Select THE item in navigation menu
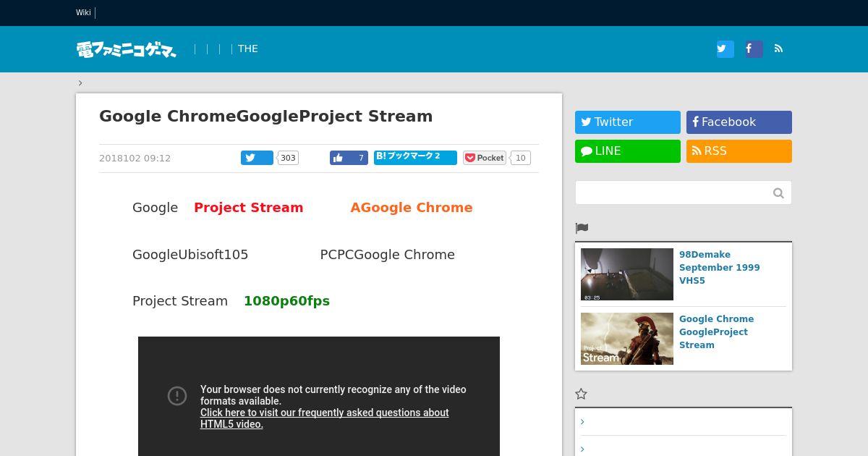 [x=248, y=48]
